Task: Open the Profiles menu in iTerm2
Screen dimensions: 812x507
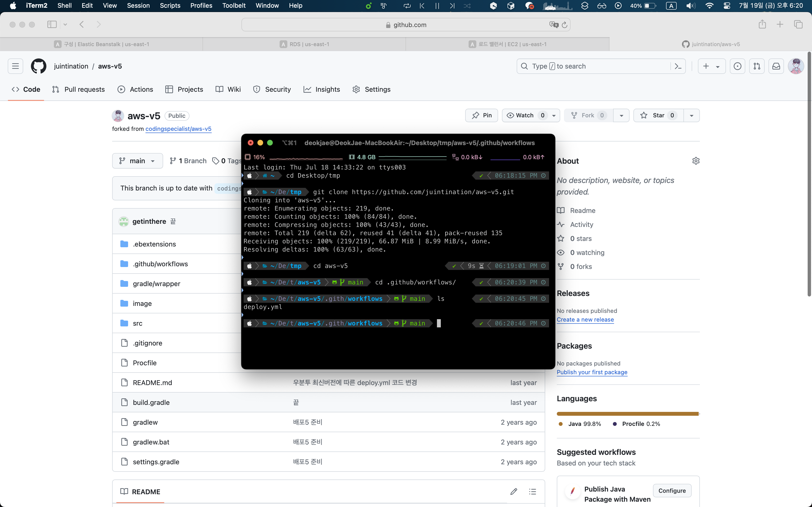Action: (x=201, y=5)
